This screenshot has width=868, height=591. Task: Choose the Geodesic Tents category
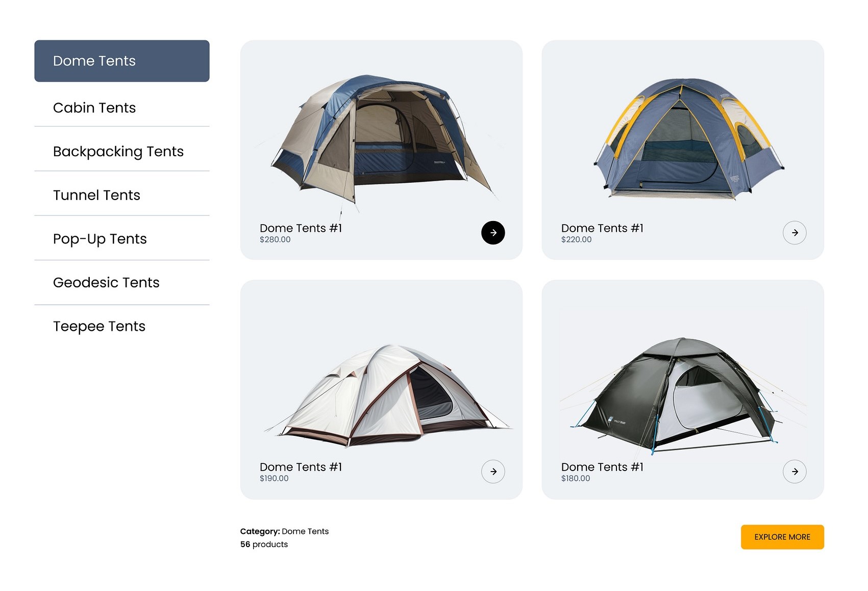click(x=106, y=283)
